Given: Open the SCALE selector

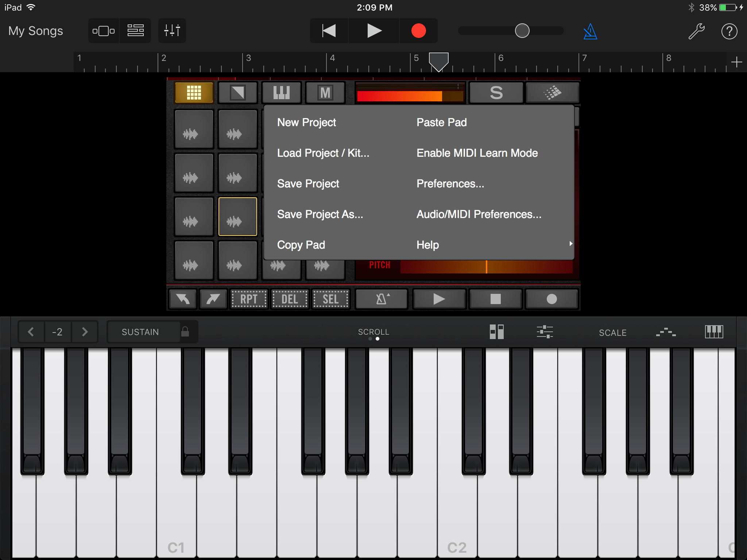Looking at the screenshot, I should tap(612, 332).
